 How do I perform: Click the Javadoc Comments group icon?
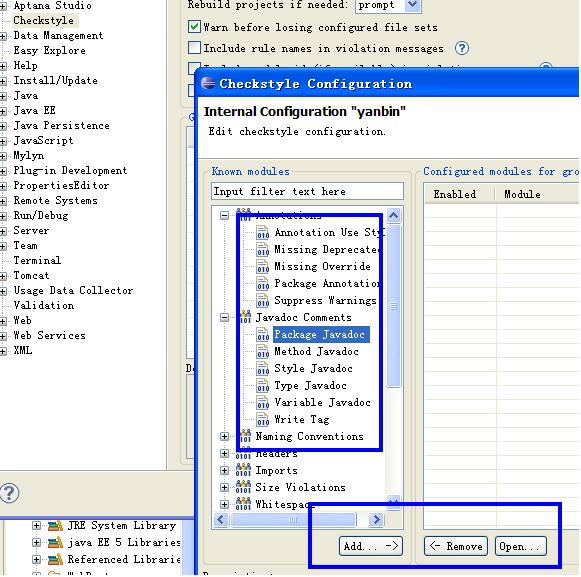click(x=245, y=317)
